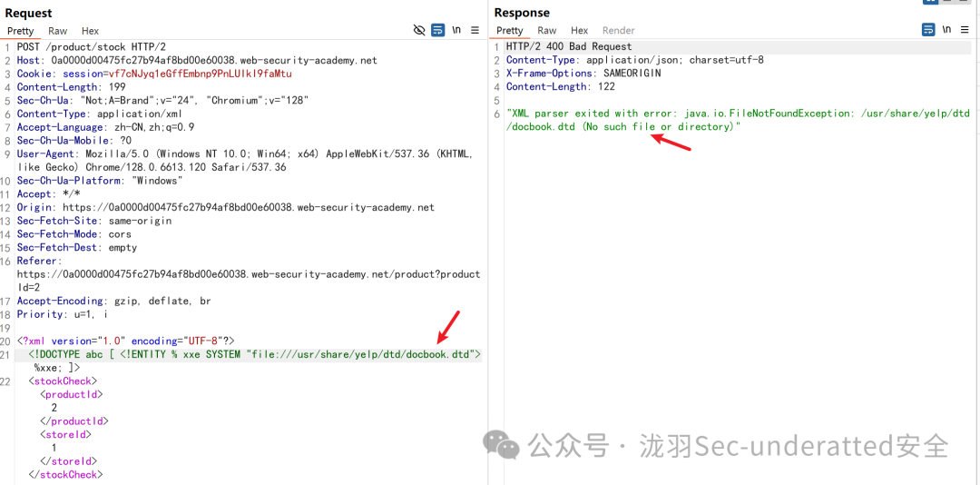Click the Accept-Language header line
Image resolution: width=980 pixels, height=485 pixels.
[x=105, y=127]
